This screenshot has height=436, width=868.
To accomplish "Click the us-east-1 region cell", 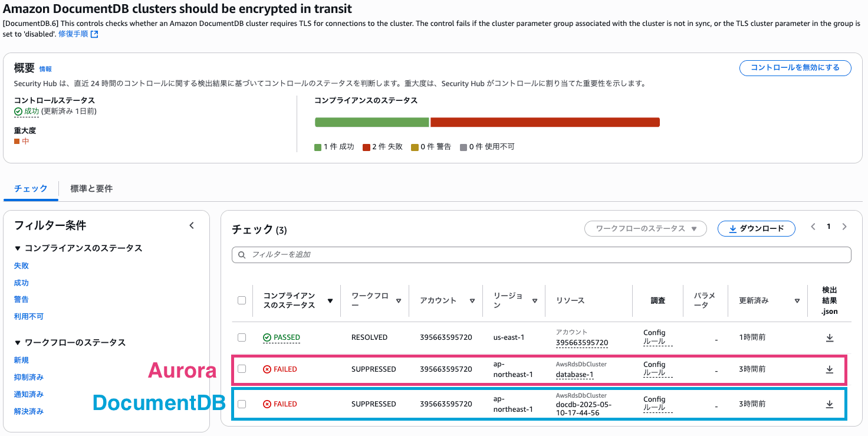I will click(x=509, y=337).
